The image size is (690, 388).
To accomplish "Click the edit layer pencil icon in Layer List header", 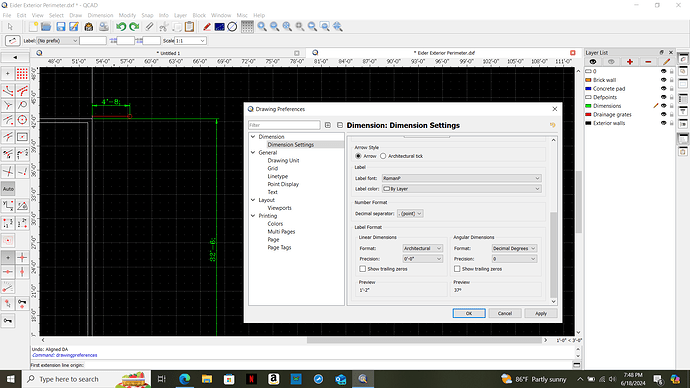I will click(666, 62).
